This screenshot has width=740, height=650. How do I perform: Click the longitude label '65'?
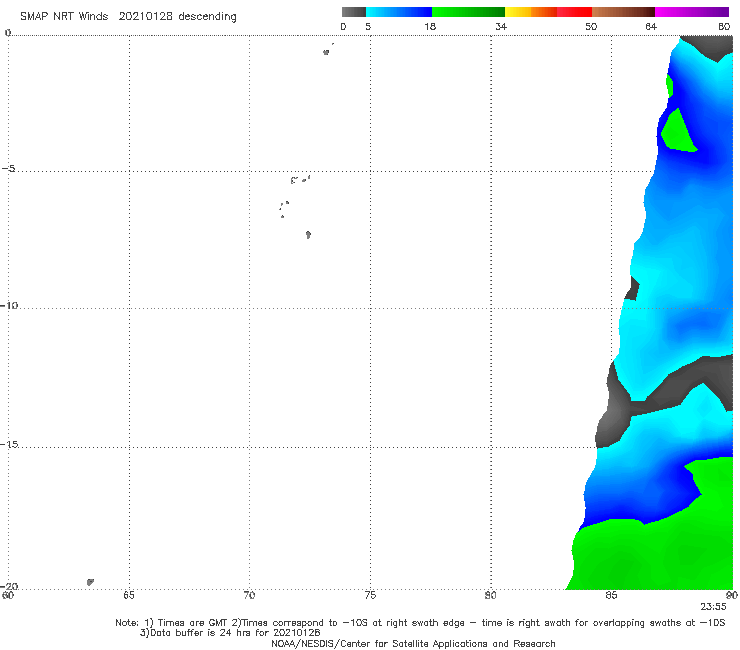128,595
